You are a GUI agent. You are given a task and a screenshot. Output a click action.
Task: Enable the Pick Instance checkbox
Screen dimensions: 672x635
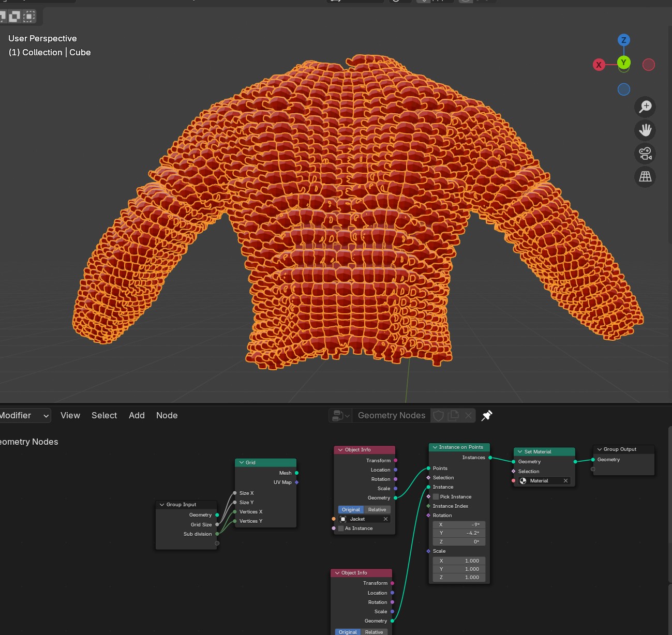point(436,497)
